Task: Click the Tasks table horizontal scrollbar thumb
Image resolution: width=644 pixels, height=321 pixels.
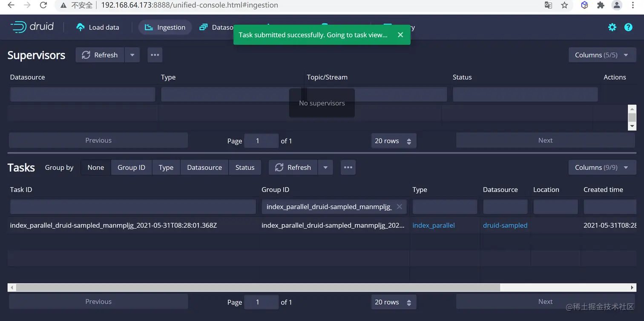Action: click(x=258, y=287)
